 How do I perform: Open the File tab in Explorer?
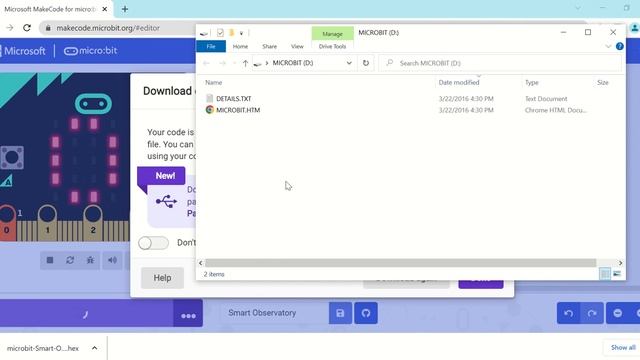(x=211, y=46)
